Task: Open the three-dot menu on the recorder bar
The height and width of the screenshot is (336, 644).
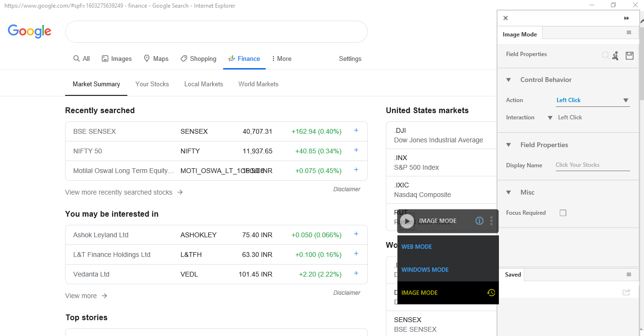Action: 491,221
